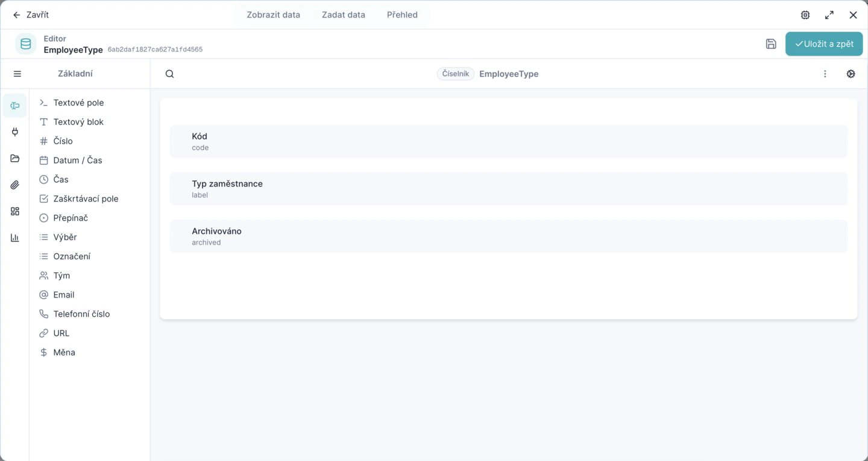Select the Kód field row

508,141
